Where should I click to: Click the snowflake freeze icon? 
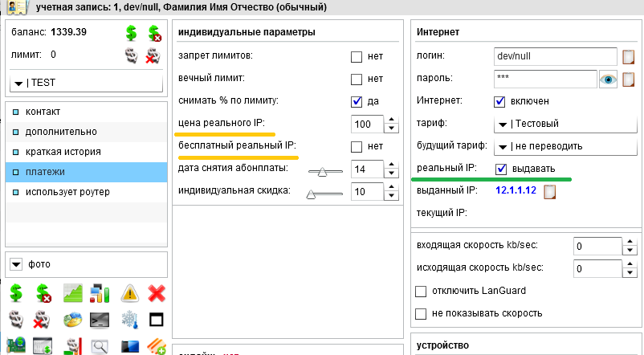[x=130, y=320]
